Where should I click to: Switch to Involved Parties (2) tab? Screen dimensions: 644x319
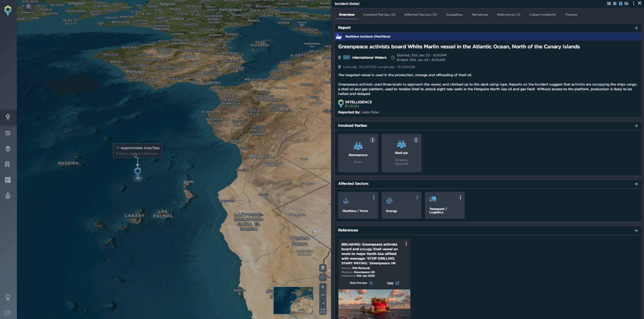point(379,15)
